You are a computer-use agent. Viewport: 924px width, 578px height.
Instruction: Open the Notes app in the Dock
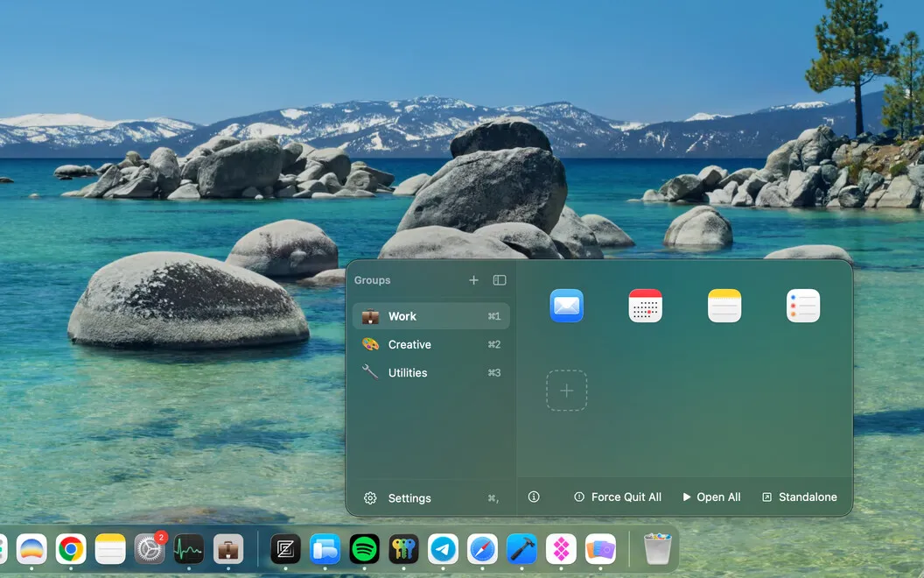[x=110, y=549]
